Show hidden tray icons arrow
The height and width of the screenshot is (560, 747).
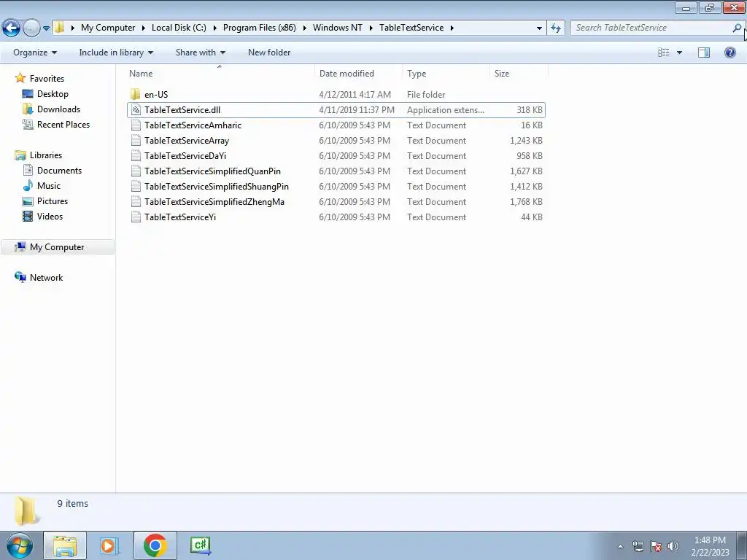620,546
